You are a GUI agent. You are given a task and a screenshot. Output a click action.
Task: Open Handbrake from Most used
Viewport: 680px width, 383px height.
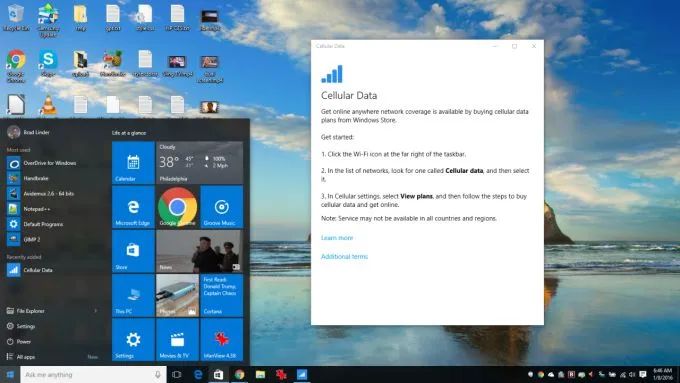click(x=28, y=178)
